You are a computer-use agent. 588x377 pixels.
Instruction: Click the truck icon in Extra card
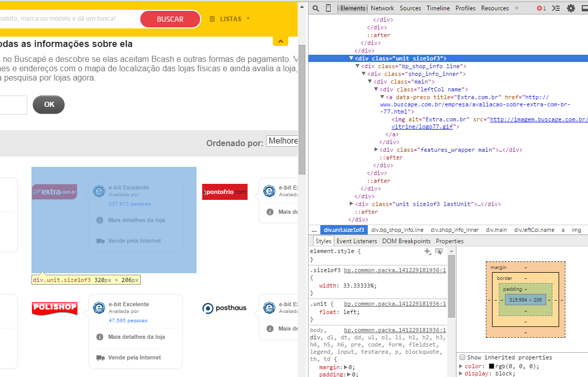coord(100,241)
